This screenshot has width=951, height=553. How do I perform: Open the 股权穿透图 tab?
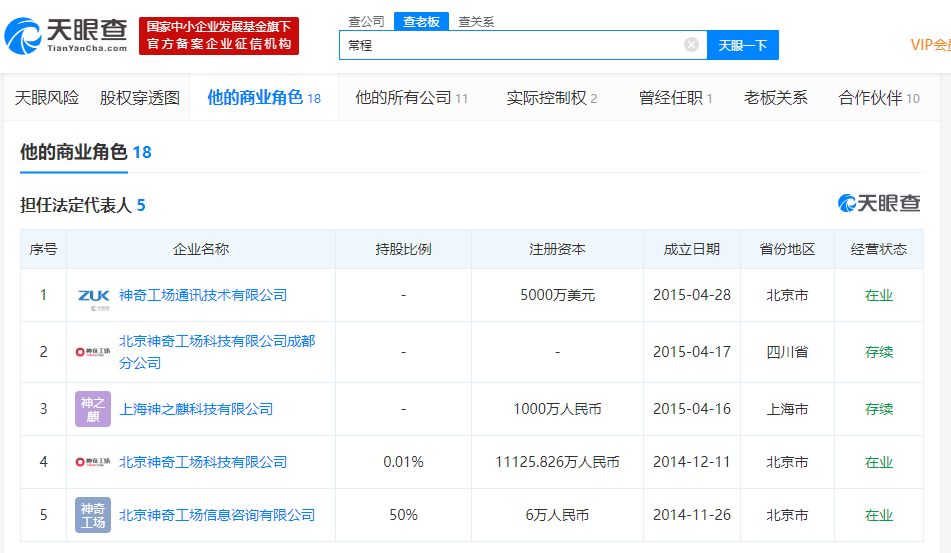[x=139, y=98]
